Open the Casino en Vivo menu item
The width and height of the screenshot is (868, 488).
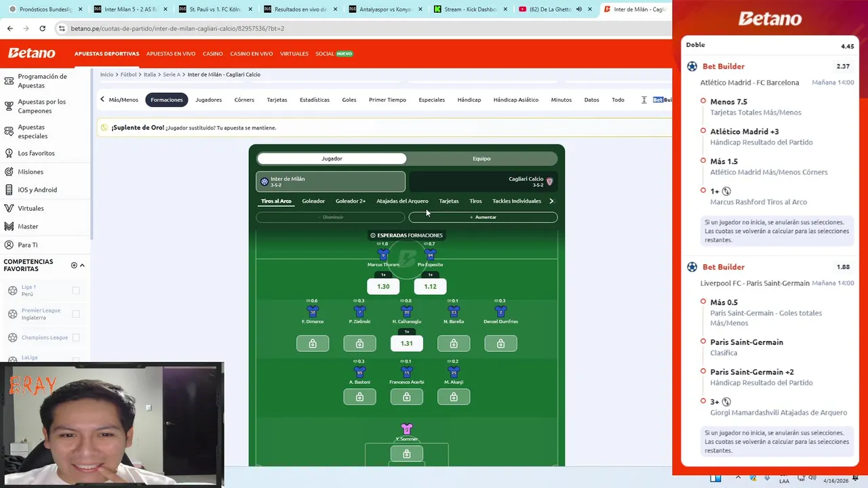[x=252, y=54]
